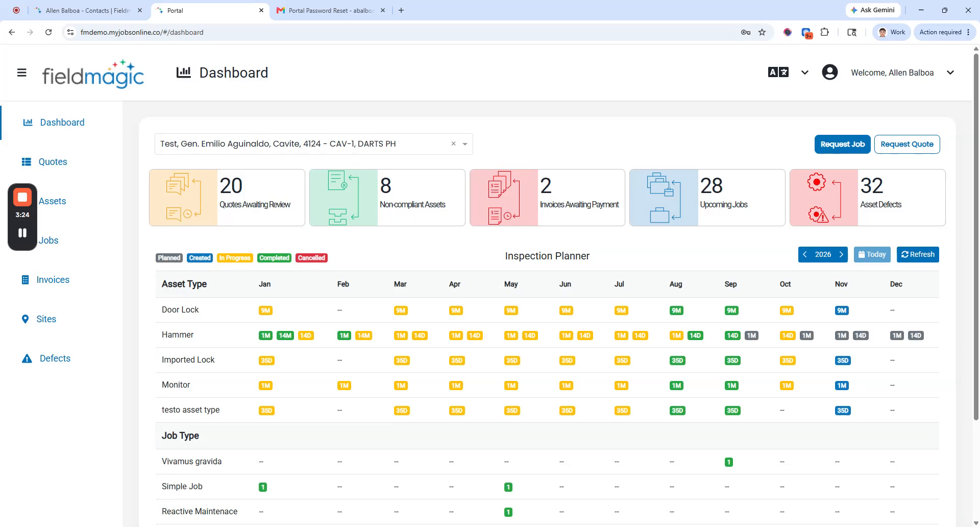This screenshot has width=980, height=527.
Task: Select the Completed status legend badge
Action: (x=274, y=258)
